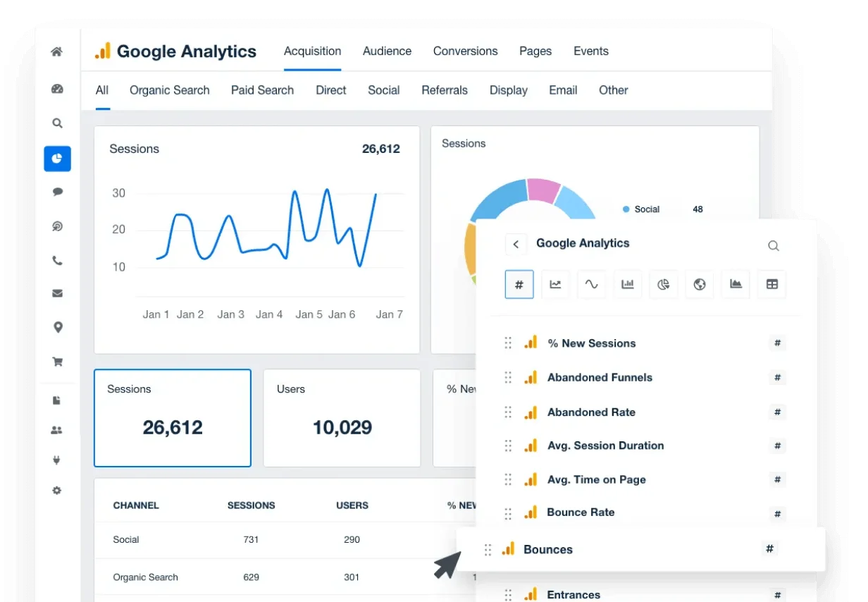Open the email section in the sidebar
The width and height of the screenshot is (868, 602).
click(x=57, y=294)
